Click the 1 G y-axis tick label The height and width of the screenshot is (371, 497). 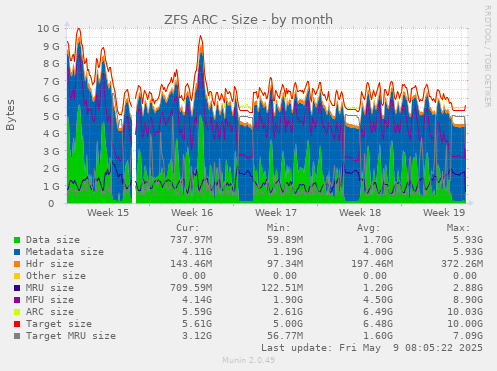(x=51, y=186)
